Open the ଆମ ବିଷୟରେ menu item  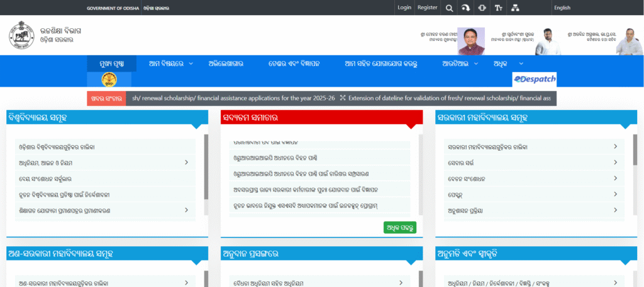[x=166, y=63]
